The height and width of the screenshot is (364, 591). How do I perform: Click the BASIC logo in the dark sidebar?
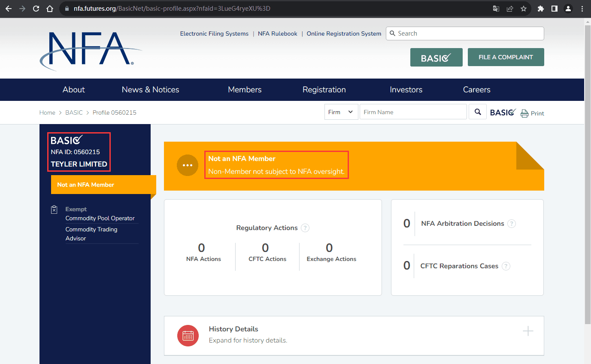point(67,140)
